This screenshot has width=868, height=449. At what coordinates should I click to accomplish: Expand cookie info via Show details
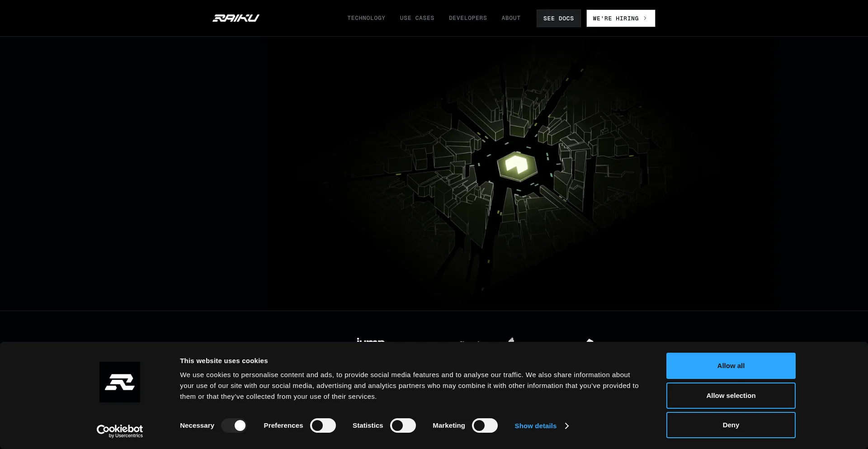click(535, 426)
